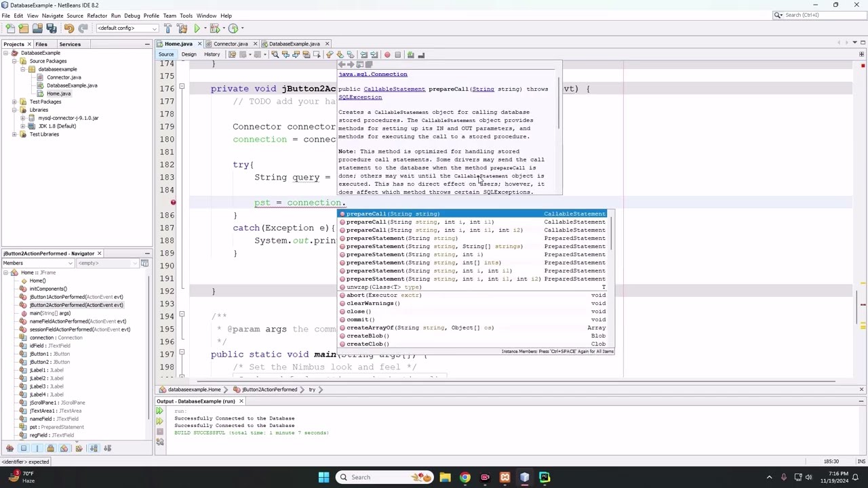Open CallableStatement link in Javadoc popup
This screenshot has height=488, width=868.
394,89
